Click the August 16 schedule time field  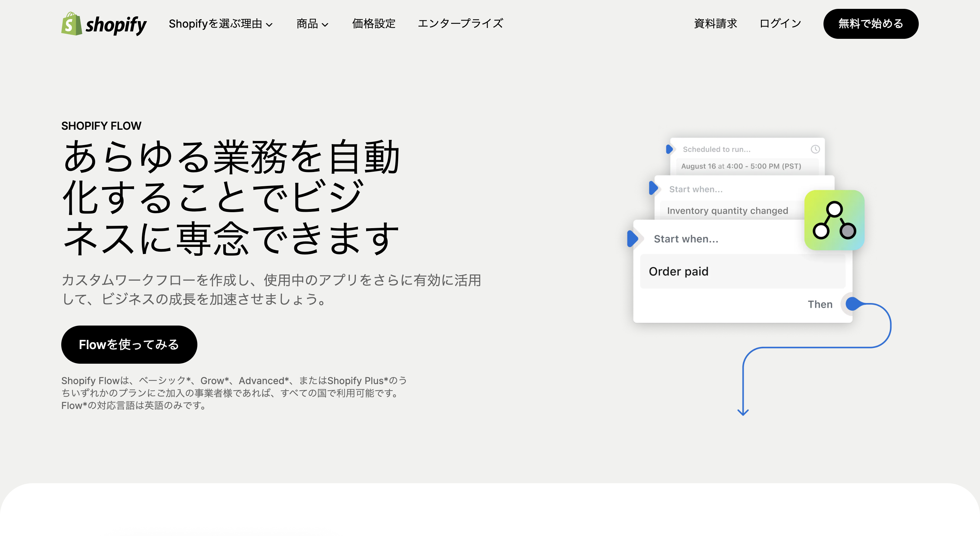741,167
